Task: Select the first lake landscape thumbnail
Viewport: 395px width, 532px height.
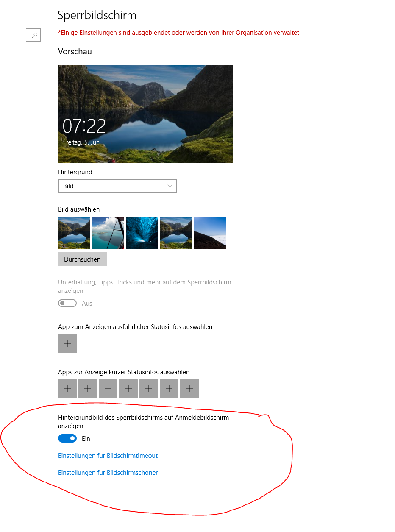Action: click(74, 233)
